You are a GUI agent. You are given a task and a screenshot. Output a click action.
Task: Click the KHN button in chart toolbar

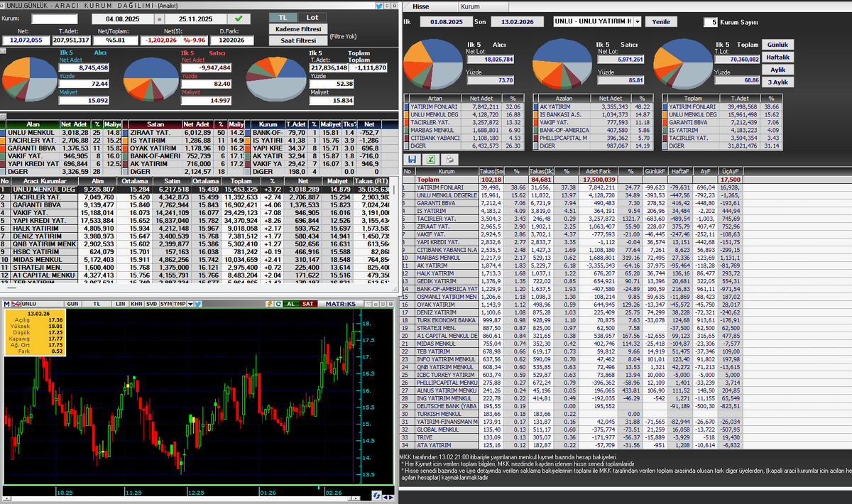tap(136, 304)
